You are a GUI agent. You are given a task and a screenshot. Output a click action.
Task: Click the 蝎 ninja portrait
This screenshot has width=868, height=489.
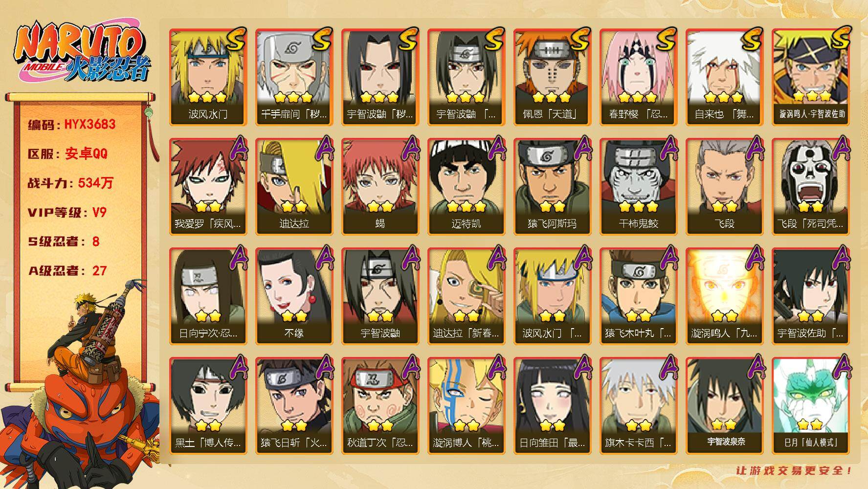pos(380,186)
